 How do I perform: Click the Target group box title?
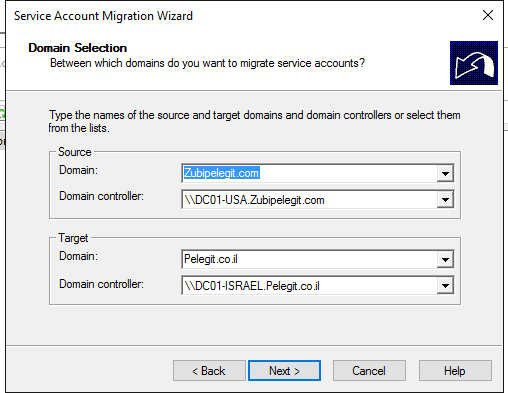pos(73,238)
